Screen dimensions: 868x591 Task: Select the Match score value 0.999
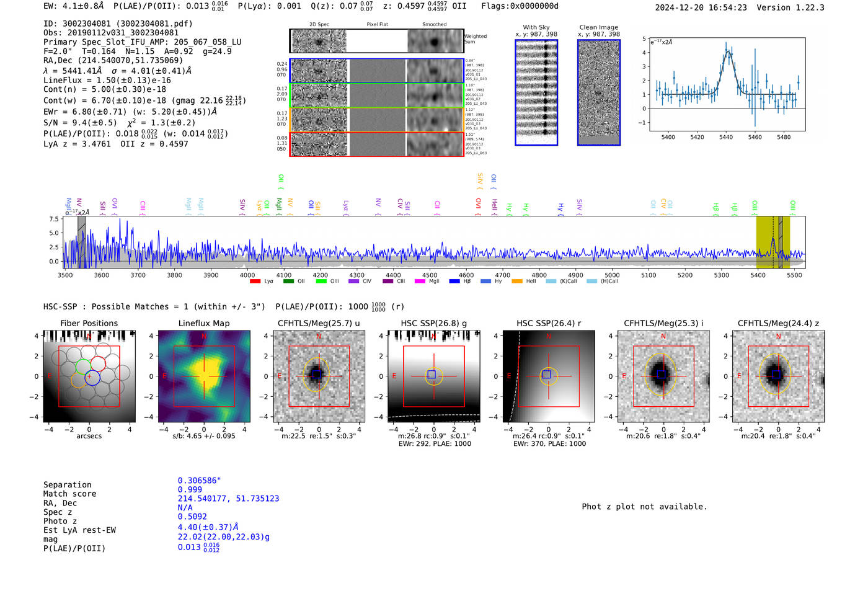point(190,489)
